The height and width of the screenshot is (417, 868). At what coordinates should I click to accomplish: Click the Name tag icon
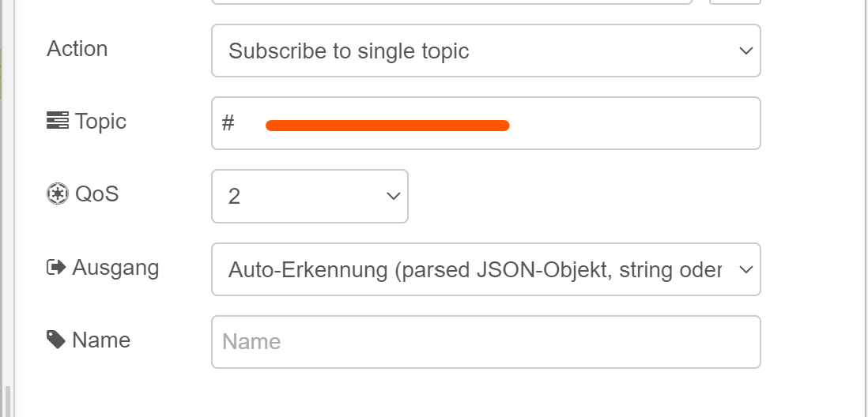(x=56, y=340)
